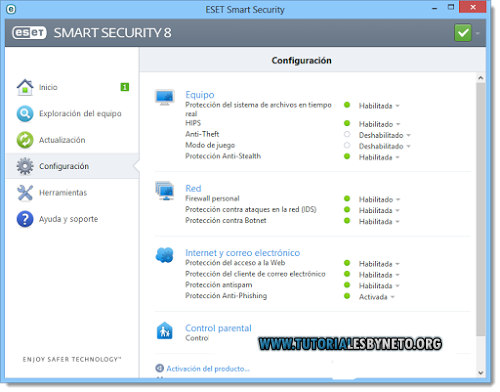This screenshot has height=392, width=500.
Task: Click the green Actualización refresh icon
Action: click(x=25, y=140)
